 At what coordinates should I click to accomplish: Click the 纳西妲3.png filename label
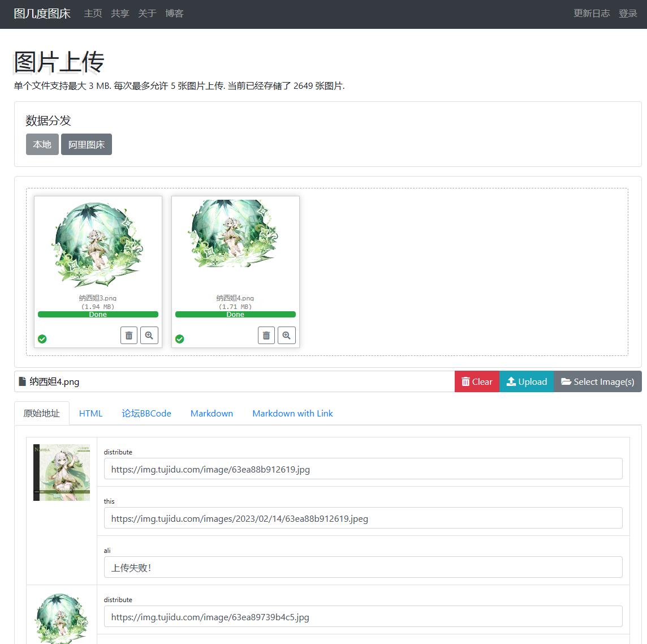[98, 298]
